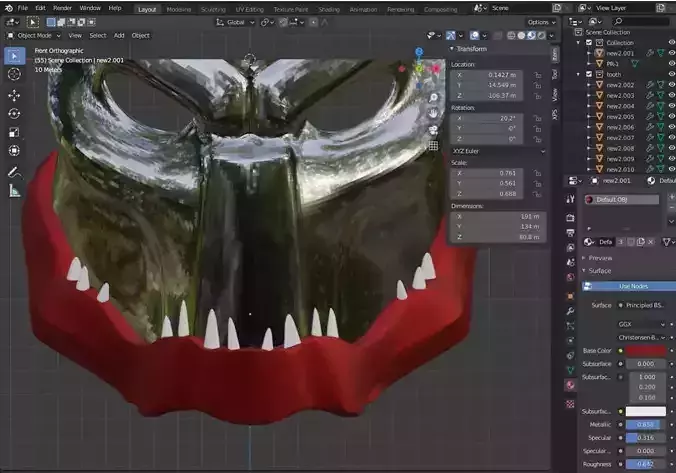The image size is (676, 473).
Task: Open the Scene properties tab
Action: tap(570, 262)
